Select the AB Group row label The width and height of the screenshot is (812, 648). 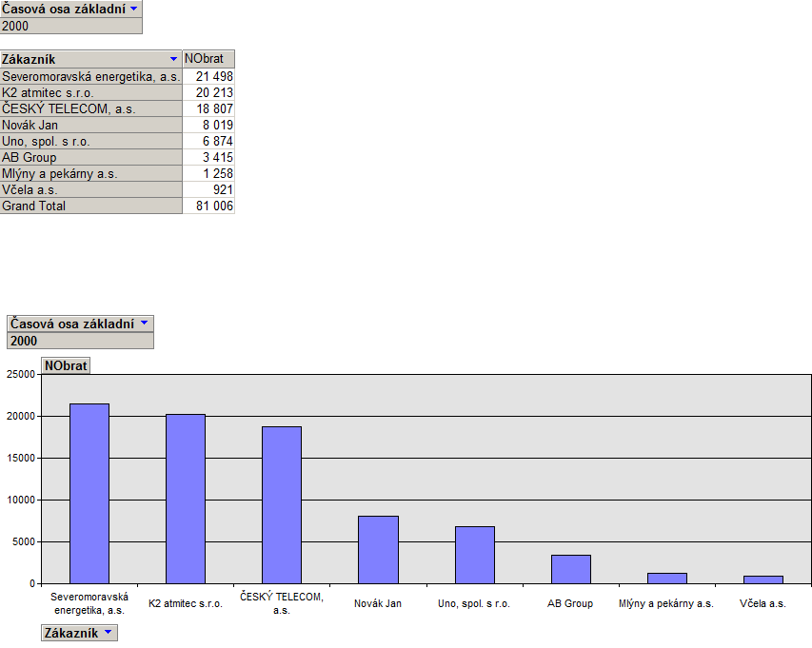91,157
